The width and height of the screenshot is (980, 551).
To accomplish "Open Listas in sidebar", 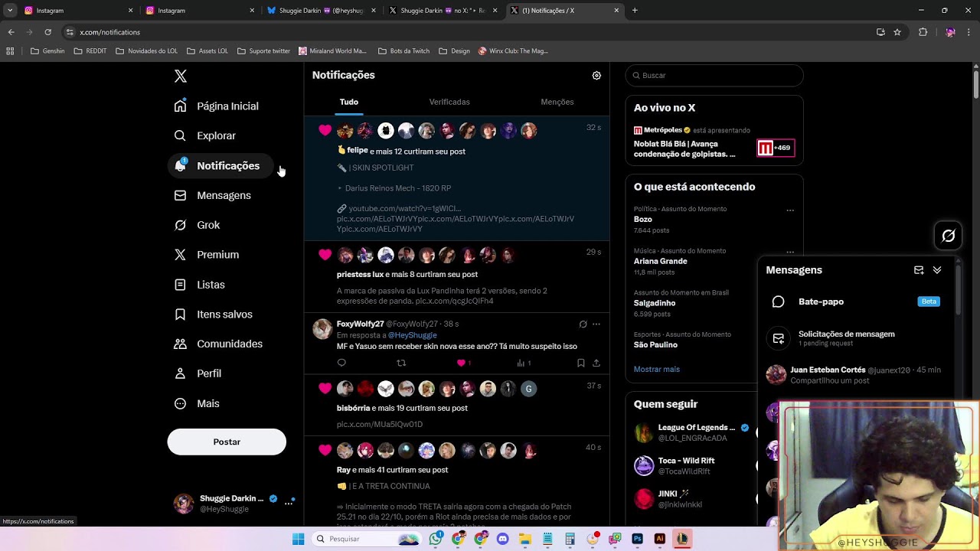I will click(200, 285).
